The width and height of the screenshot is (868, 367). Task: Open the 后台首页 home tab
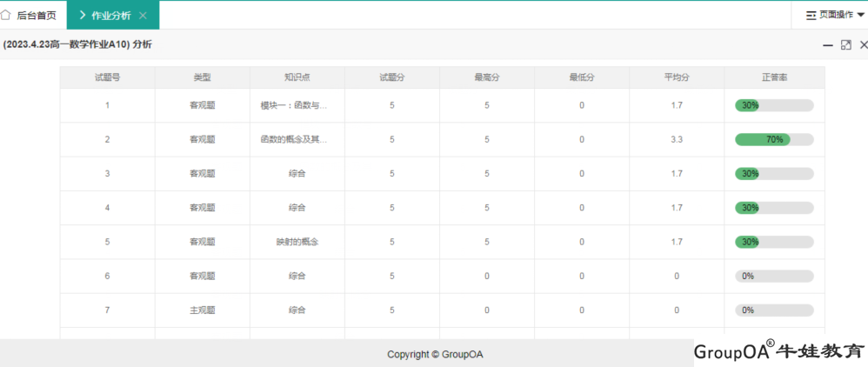pyautogui.click(x=33, y=16)
